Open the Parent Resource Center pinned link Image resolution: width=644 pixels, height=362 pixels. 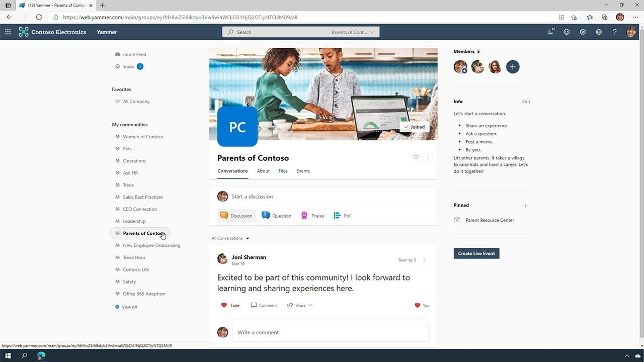click(x=490, y=220)
